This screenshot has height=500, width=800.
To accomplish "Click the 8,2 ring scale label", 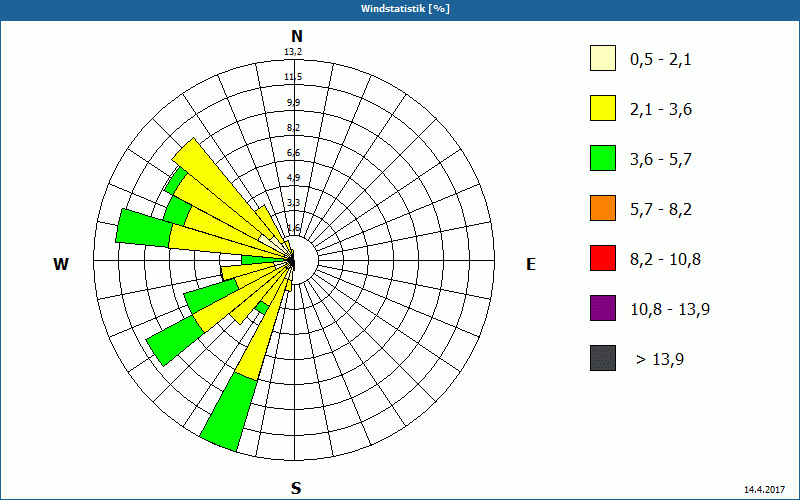I will [293, 128].
